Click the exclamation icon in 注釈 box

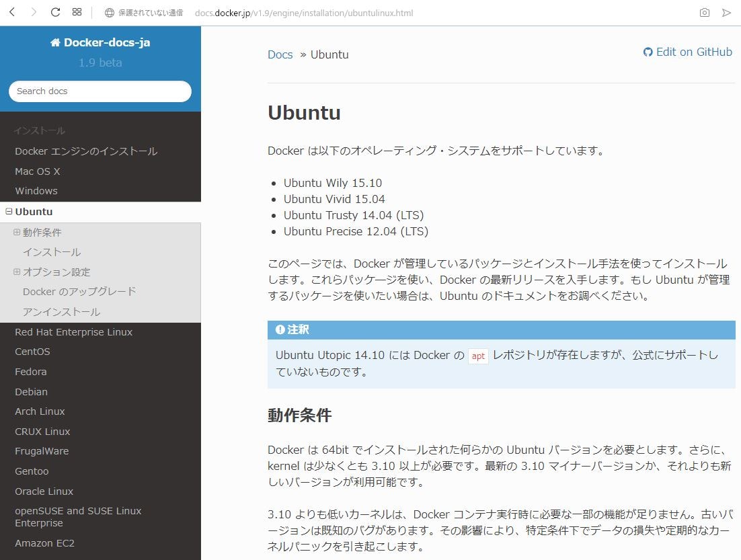280,329
